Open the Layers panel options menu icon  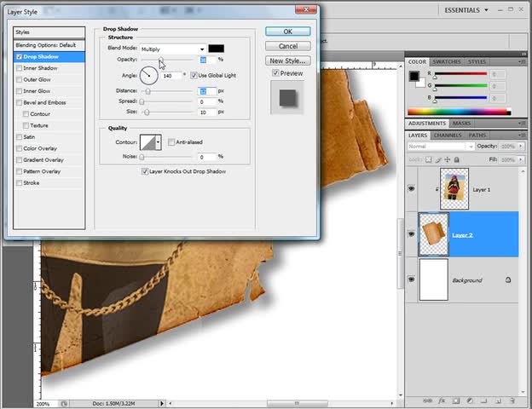[x=522, y=135]
